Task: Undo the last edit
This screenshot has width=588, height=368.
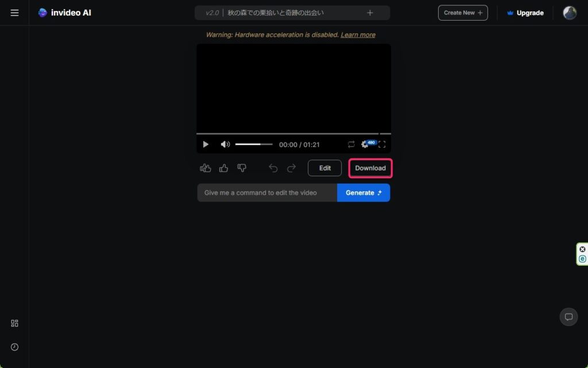Action: (273, 168)
